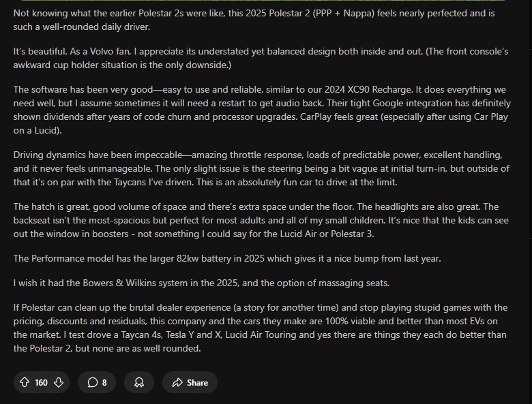Click the Share button label
532x404 pixels.
[x=197, y=382]
